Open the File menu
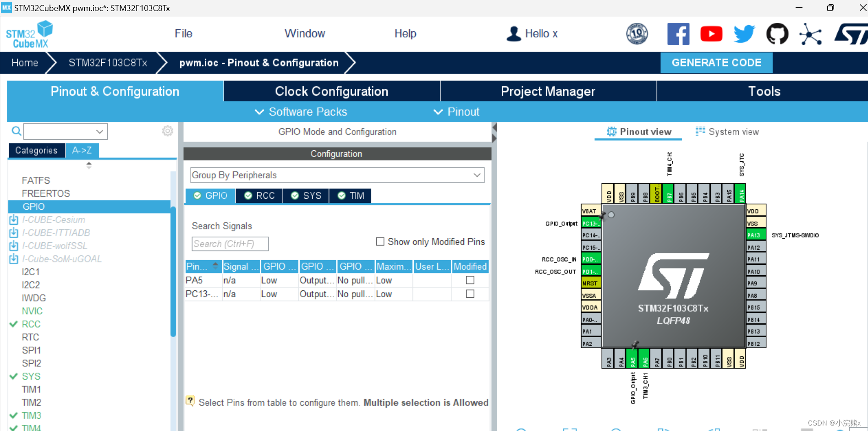Screen dimensions: 868x431 183,33
